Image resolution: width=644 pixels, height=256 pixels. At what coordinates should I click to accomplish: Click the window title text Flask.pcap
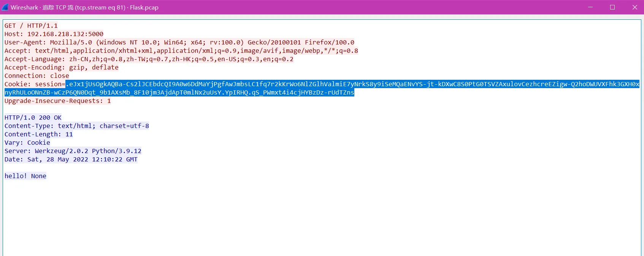coord(144,8)
